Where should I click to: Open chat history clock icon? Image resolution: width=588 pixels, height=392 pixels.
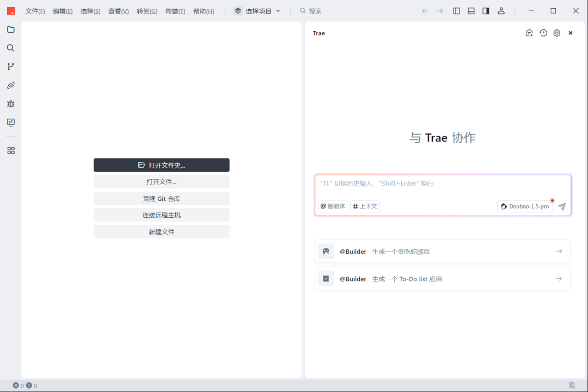click(543, 33)
